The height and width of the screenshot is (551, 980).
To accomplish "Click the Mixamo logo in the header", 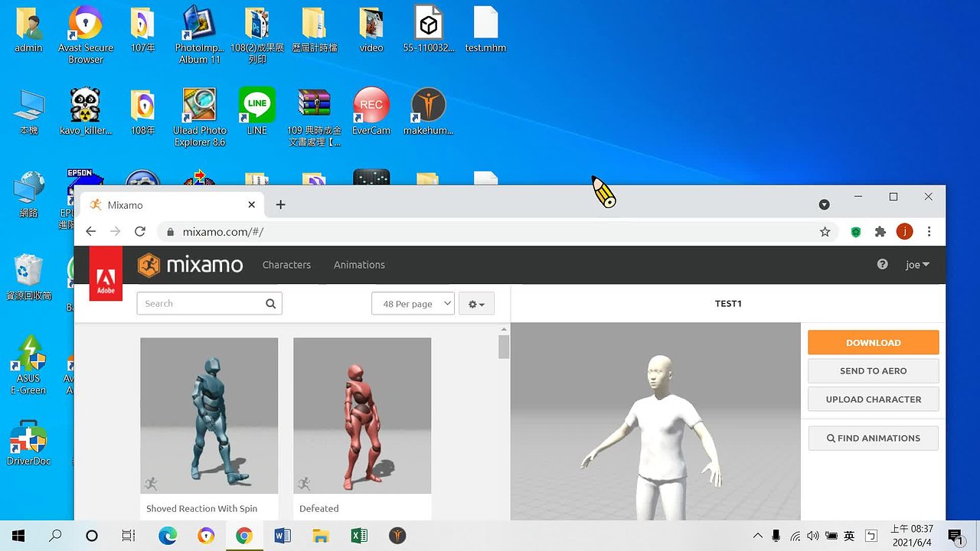I will (x=190, y=265).
